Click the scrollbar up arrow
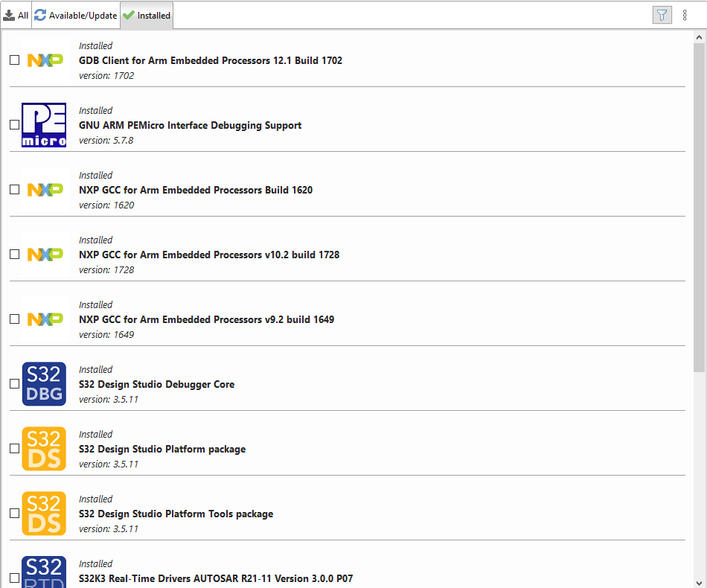This screenshot has height=588, width=707. pyautogui.click(x=700, y=37)
